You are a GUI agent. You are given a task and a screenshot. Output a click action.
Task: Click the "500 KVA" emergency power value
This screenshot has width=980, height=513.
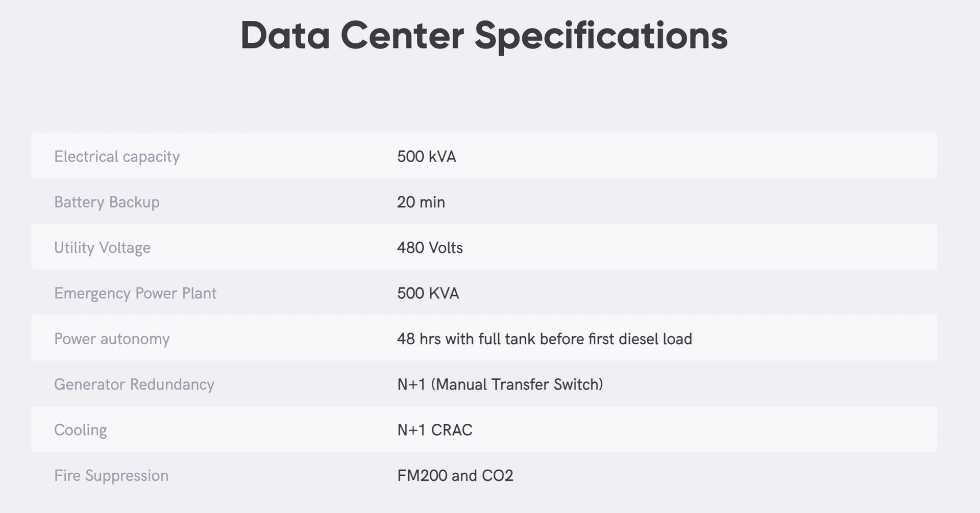(x=428, y=293)
